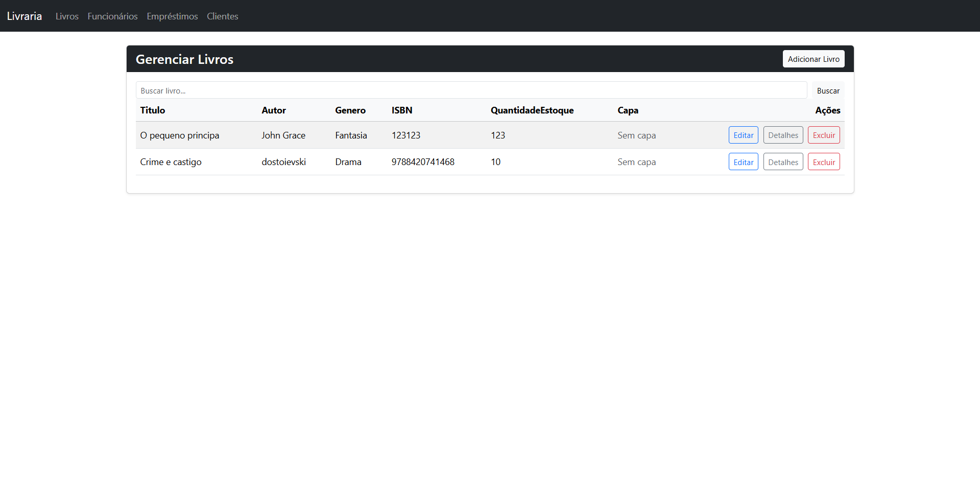Delete the O pequeno principa book
980x487 pixels.
click(824, 135)
